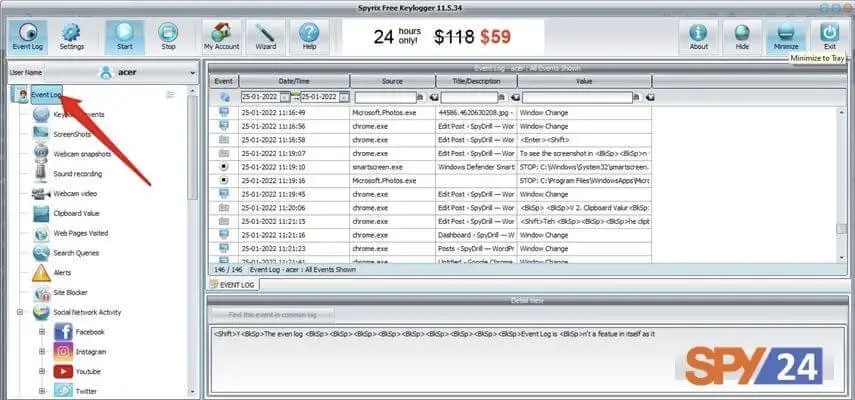Open the Youtube activity item

tap(77, 372)
